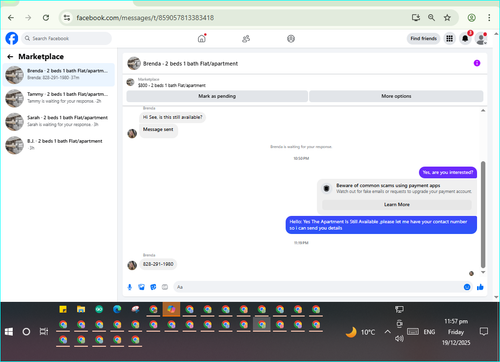Open Cortana circle search on taskbar
The height and width of the screenshot is (362, 500).
pos(26,332)
